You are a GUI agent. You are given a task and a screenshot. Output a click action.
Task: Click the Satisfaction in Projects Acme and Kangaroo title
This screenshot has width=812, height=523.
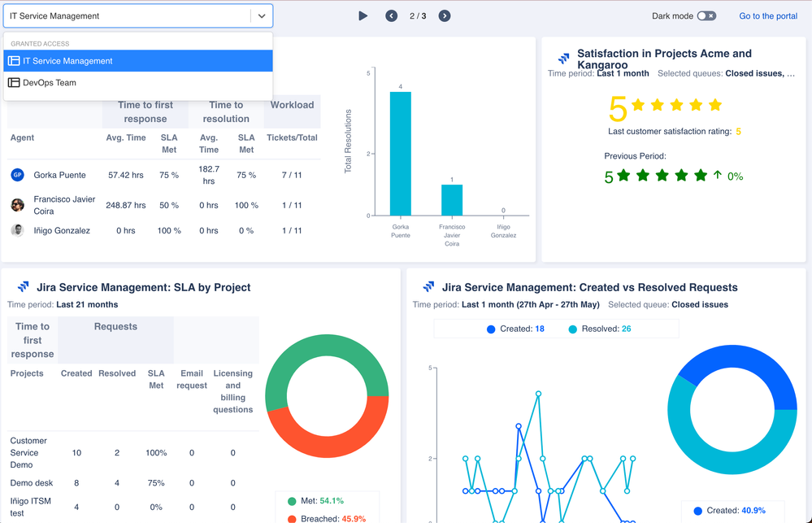664,59
